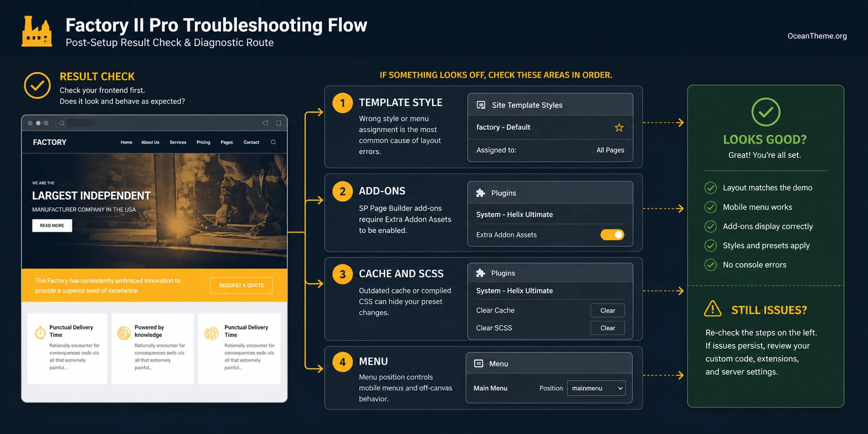The height and width of the screenshot is (434, 868).
Task: Open Pricing in the Factory navigation
Action: tap(204, 142)
